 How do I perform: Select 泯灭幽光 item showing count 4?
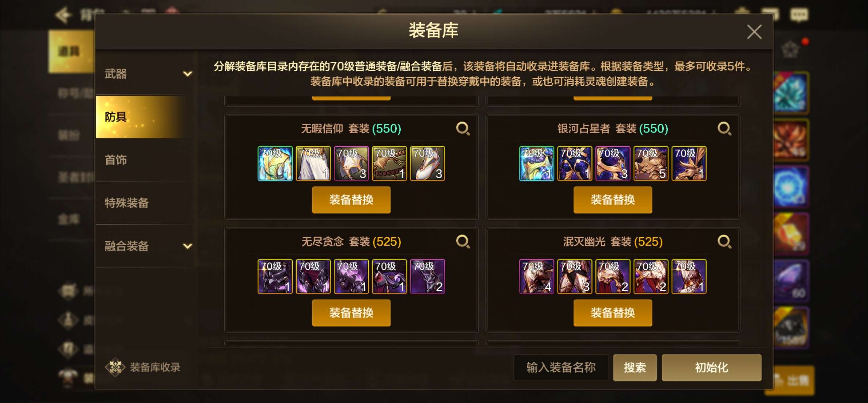pyautogui.click(x=537, y=277)
